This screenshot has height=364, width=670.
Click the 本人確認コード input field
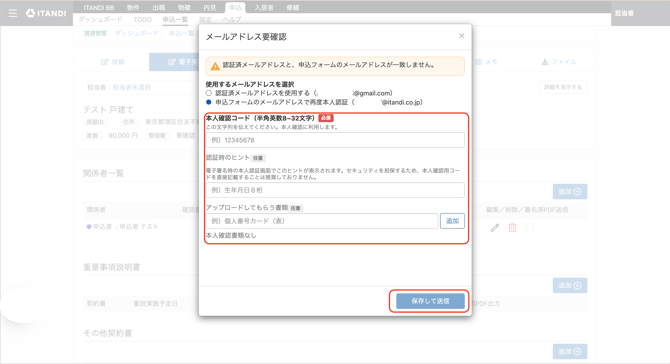pyautogui.click(x=335, y=140)
